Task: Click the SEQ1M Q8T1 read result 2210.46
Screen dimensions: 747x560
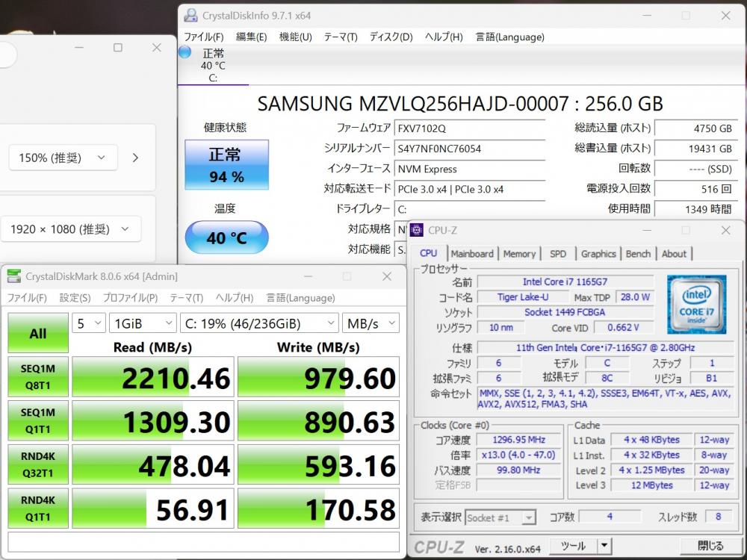Action: (x=153, y=376)
